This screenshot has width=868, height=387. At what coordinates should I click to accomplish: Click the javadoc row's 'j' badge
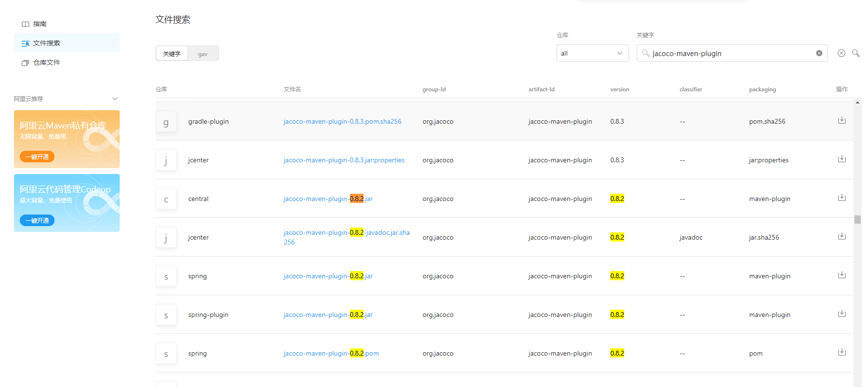pos(166,238)
